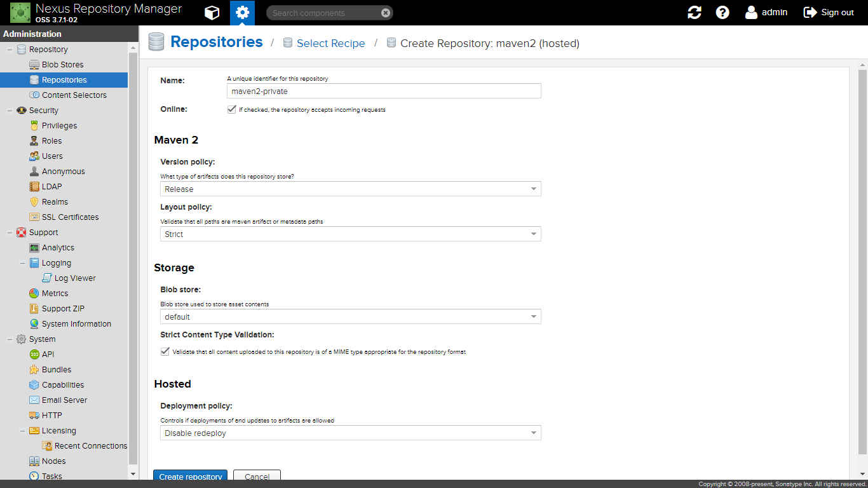Click sidebar scrollbar down arrow
The height and width of the screenshot is (488, 868).
click(133, 474)
